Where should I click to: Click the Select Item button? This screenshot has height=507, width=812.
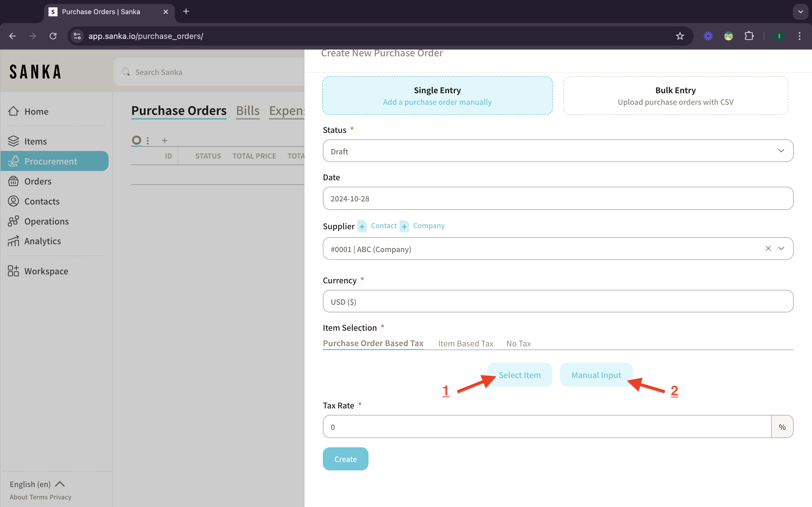[x=519, y=375]
